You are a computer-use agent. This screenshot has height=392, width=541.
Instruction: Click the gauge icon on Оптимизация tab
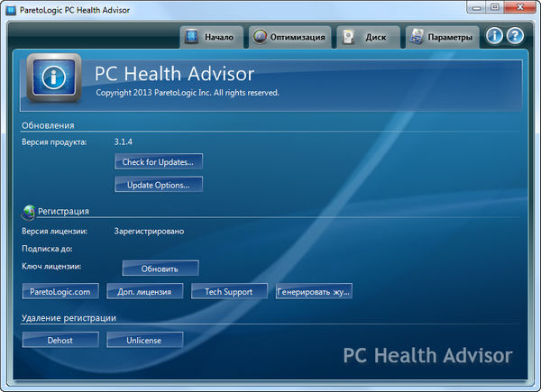260,38
